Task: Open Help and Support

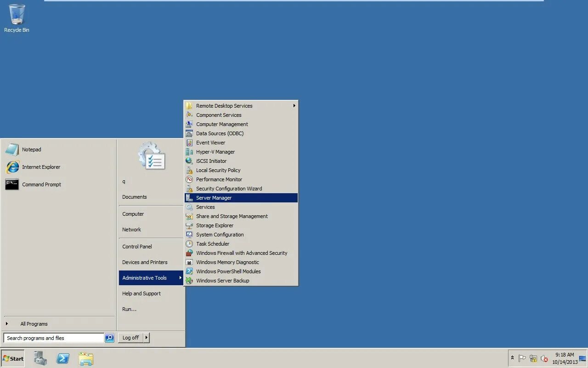Action: (141, 293)
